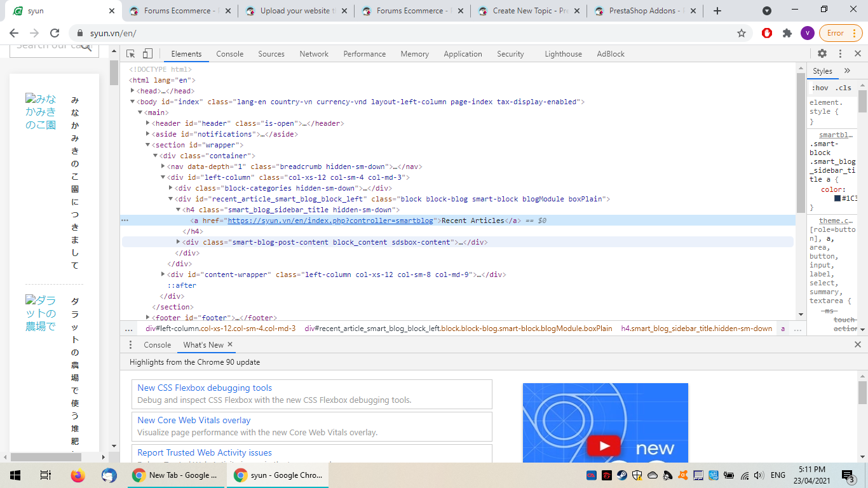Click browser back arrow
Screen dimensions: 868x488
(14, 33)
